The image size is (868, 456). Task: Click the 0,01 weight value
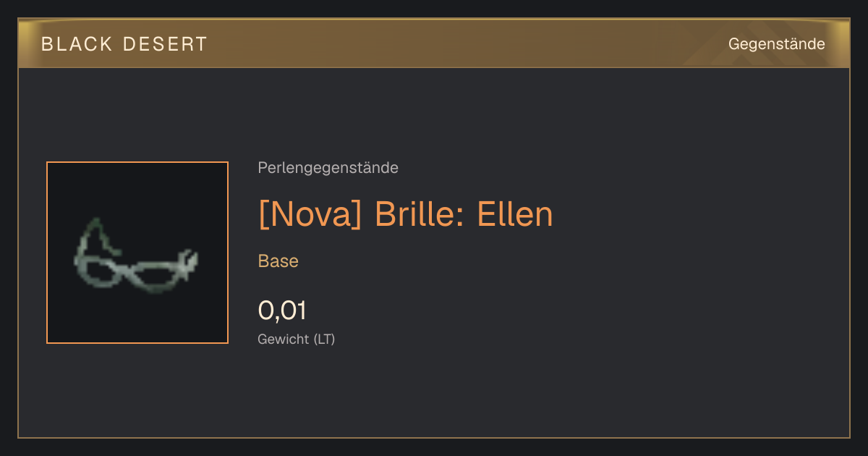point(282,311)
